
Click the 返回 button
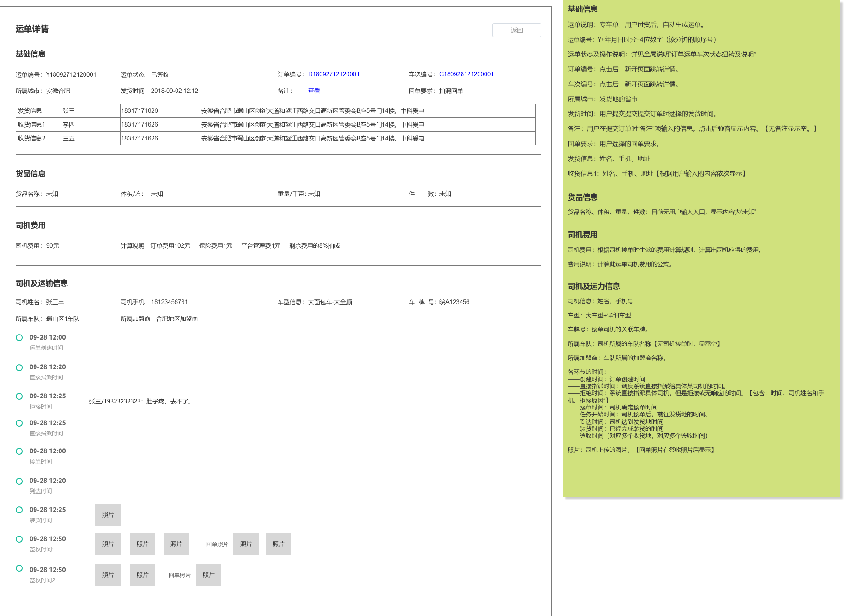point(517,30)
